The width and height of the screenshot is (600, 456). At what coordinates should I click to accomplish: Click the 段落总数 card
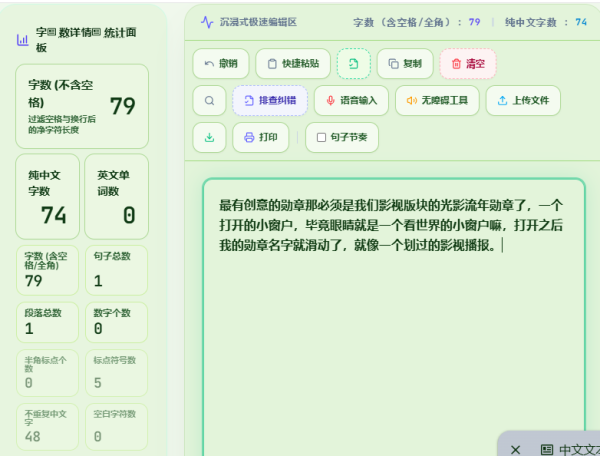point(47,322)
